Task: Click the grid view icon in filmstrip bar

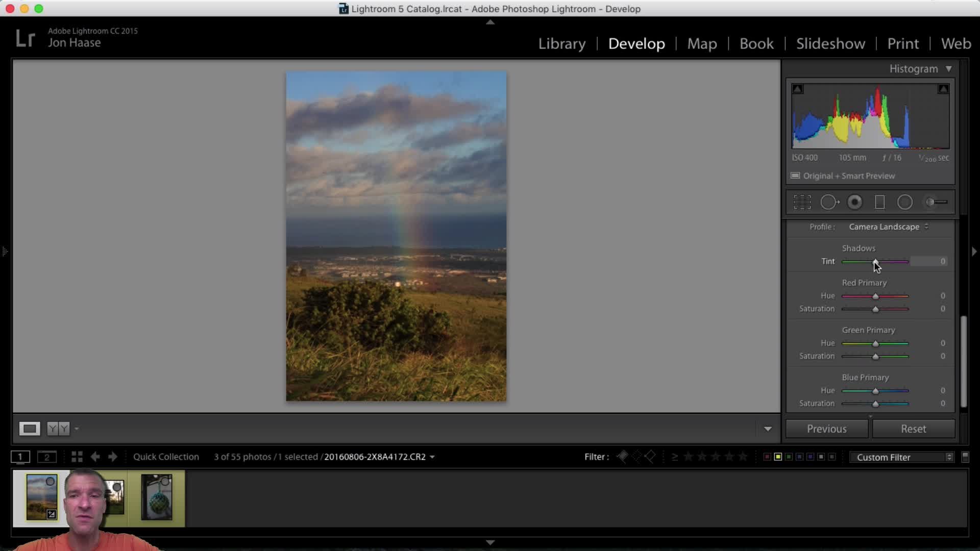Action: 77,457
